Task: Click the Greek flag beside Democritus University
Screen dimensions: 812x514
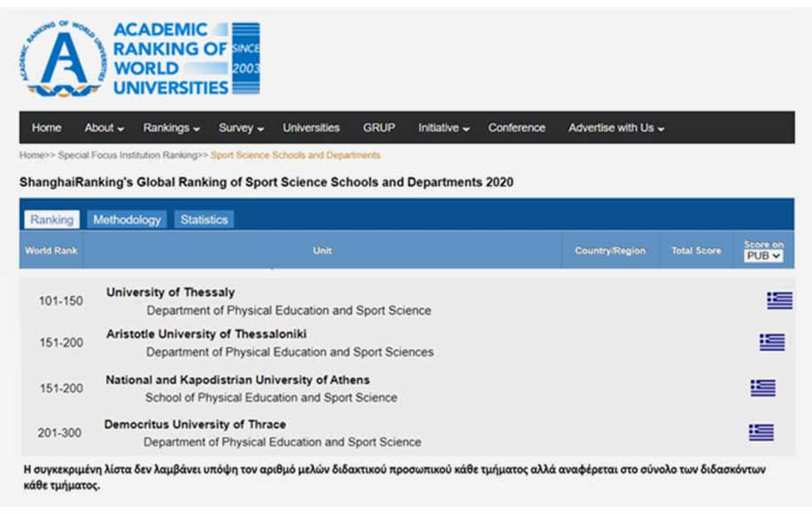Action: tap(762, 432)
